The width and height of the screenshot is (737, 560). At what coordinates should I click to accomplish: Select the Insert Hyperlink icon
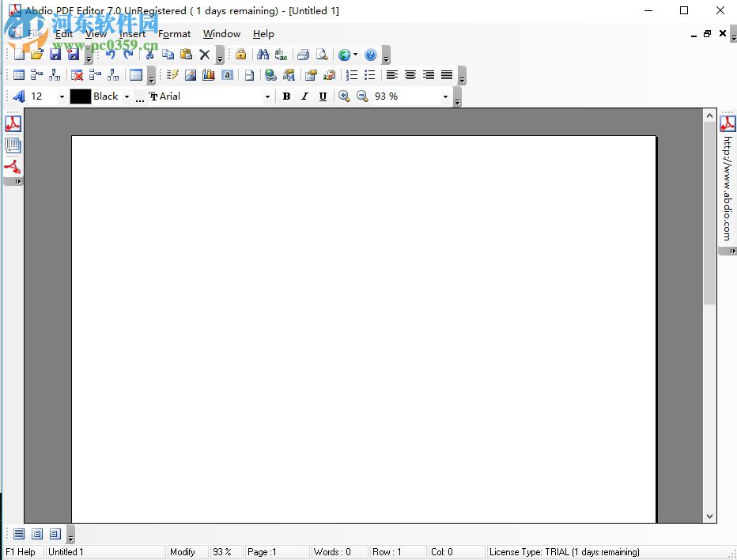pyautogui.click(x=270, y=74)
